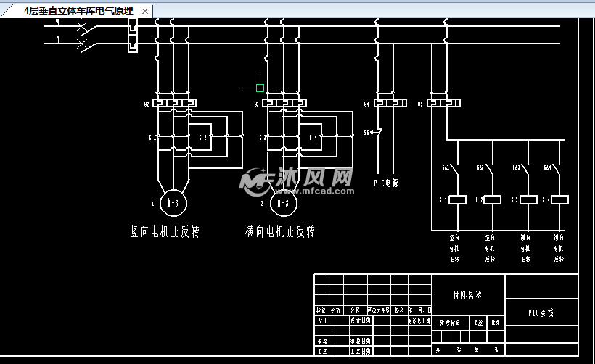Click the C4 relay coil rectangle
The image size is (595, 364).
pos(559,199)
